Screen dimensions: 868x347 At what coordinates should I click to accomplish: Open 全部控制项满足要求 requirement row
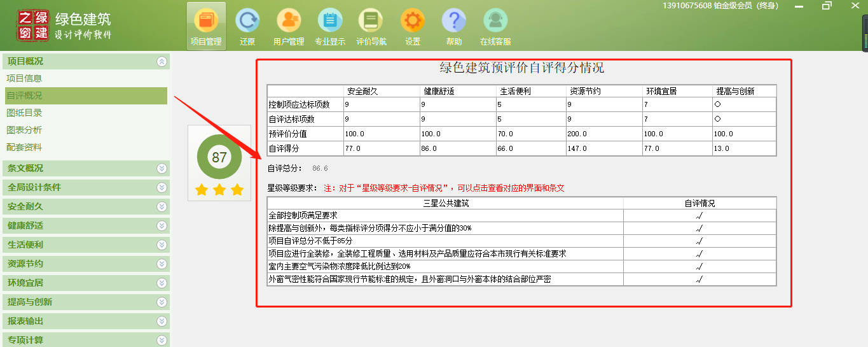445,215
